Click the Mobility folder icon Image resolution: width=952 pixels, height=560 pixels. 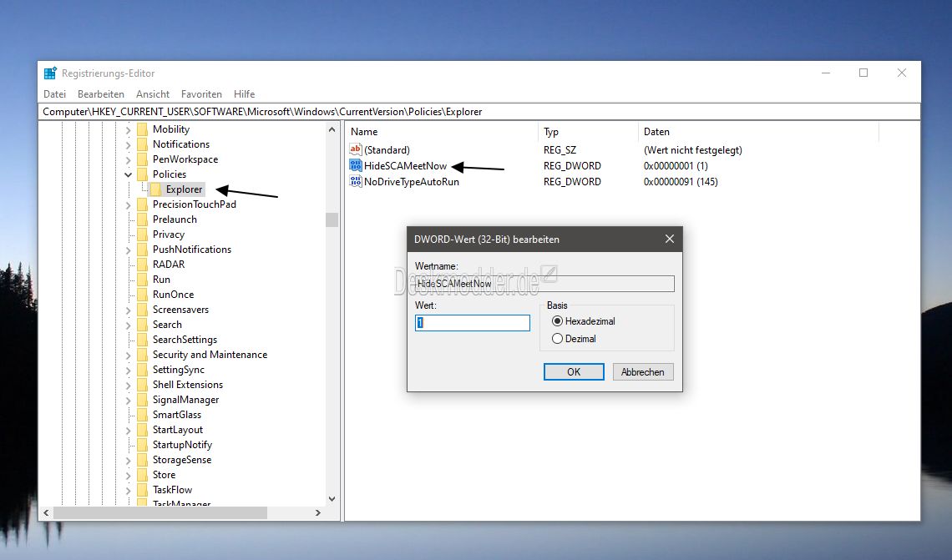coord(142,129)
